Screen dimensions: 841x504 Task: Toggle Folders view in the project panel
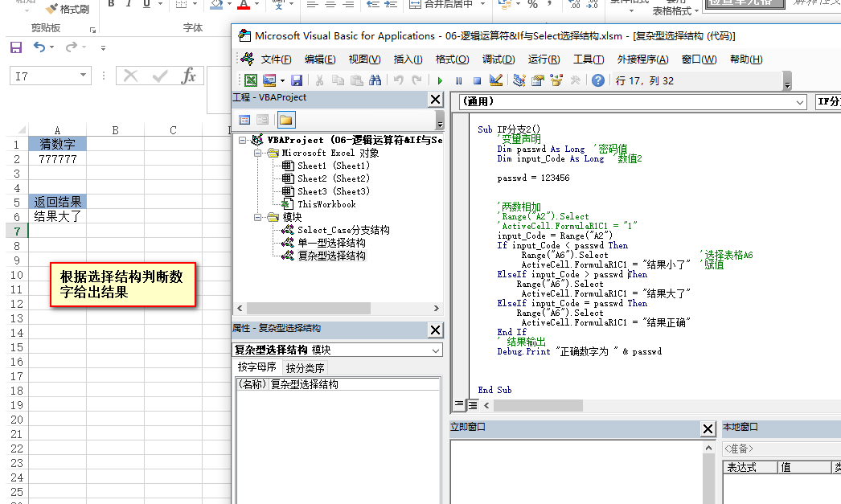(x=285, y=120)
